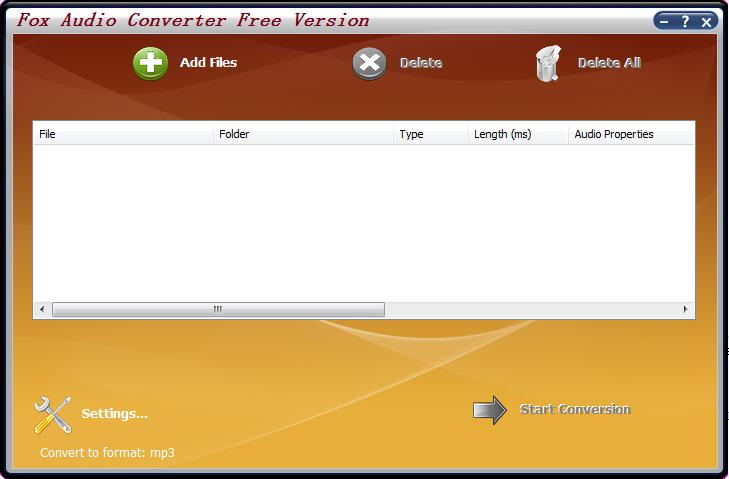Click the Audio Properties column header
Image resolution: width=729 pixels, height=479 pixels.
pyautogui.click(x=631, y=134)
